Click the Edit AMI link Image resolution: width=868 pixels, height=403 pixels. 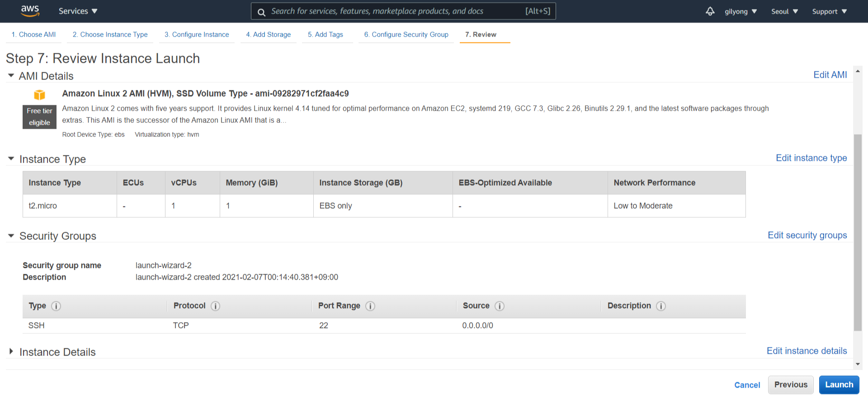point(830,75)
